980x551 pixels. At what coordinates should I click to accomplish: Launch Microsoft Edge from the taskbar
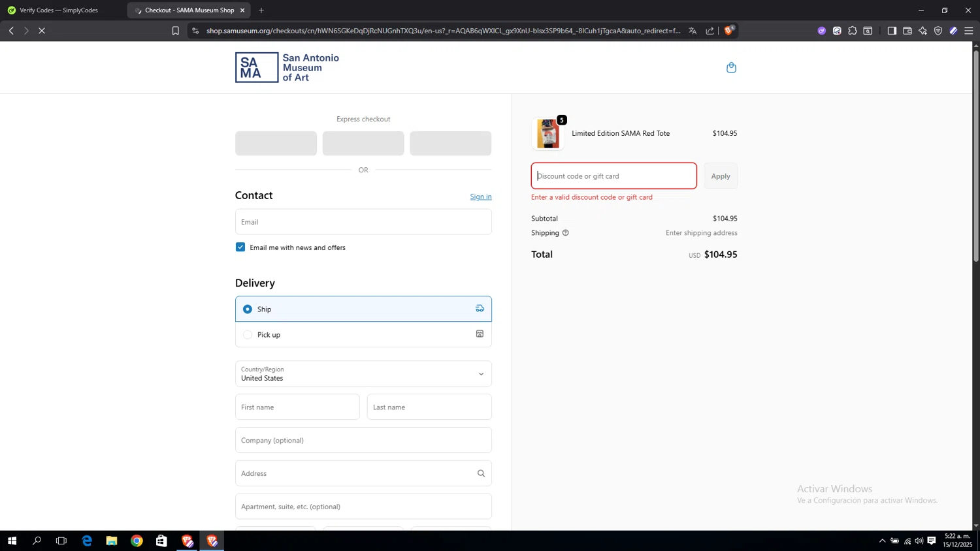coord(87,541)
